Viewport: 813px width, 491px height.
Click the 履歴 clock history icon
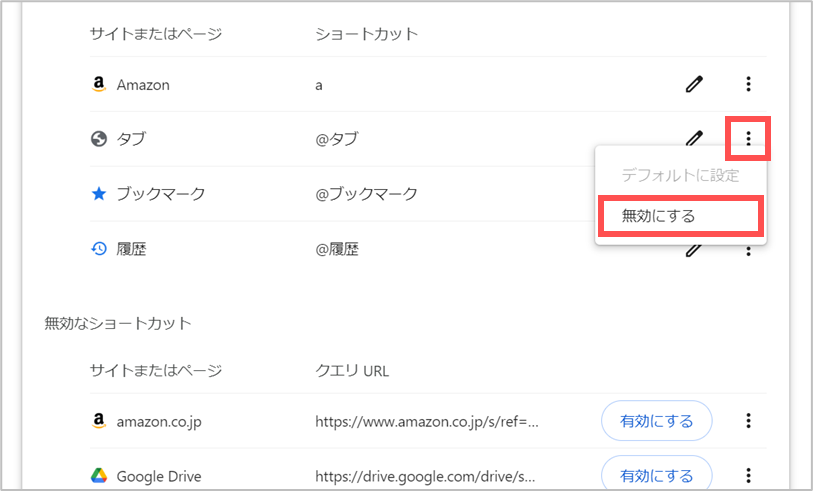pos(99,249)
